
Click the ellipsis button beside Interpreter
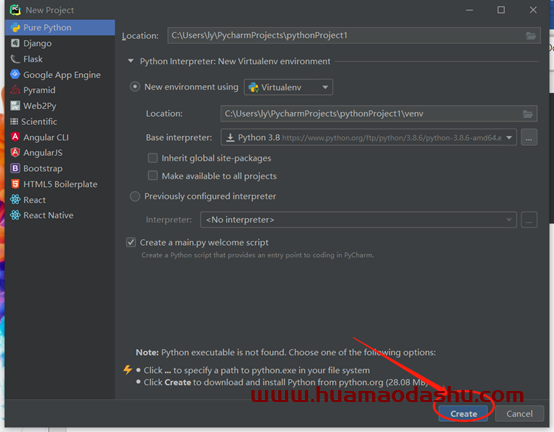(x=529, y=220)
